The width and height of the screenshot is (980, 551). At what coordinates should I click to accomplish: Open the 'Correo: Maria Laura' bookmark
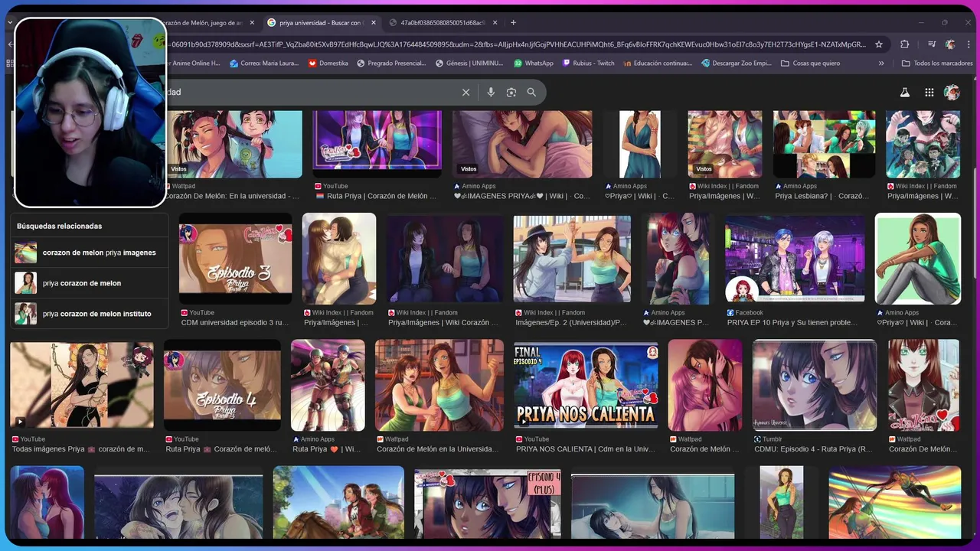[264, 64]
